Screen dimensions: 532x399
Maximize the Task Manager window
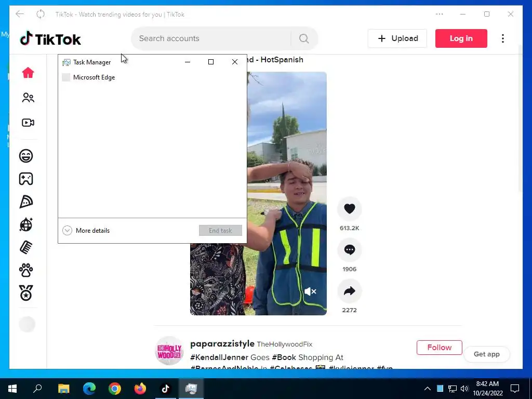pos(211,62)
